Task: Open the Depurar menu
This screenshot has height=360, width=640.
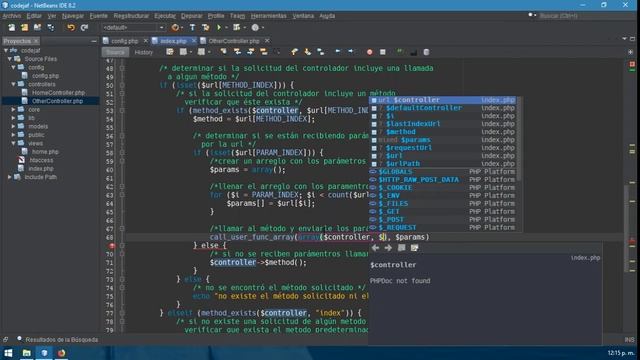Action: pos(191,16)
